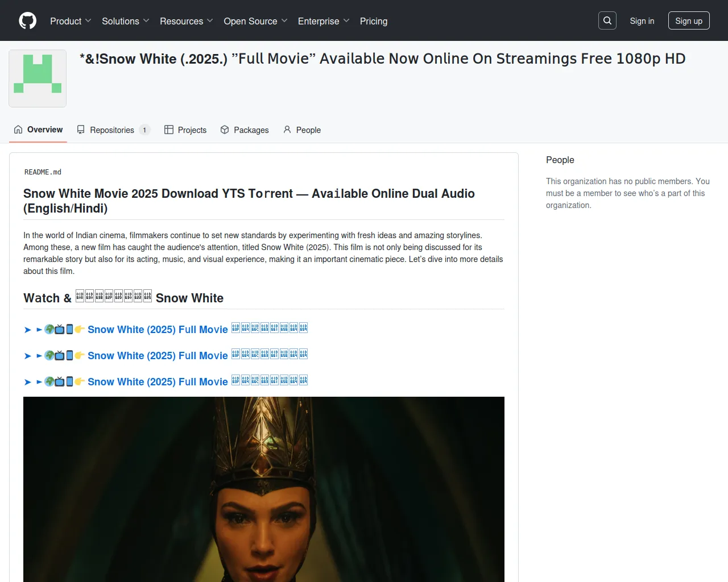Click the Overview home icon
This screenshot has height=582, width=728.
(x=18, y=130)
